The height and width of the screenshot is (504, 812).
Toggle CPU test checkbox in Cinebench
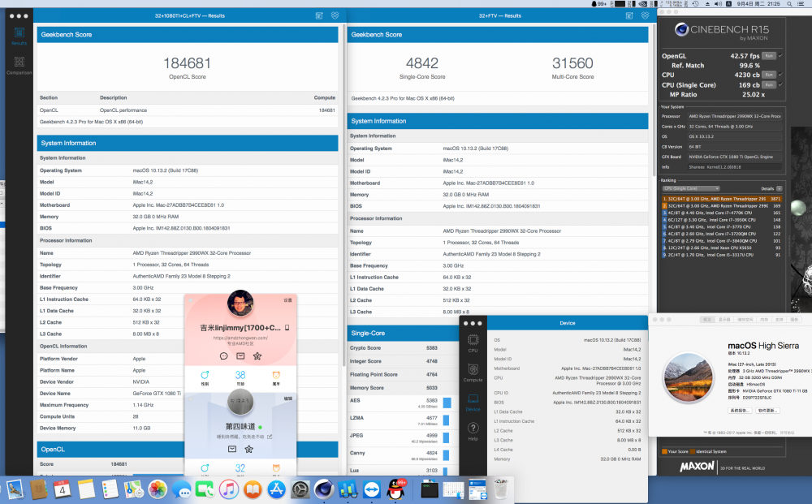(780, 75)
